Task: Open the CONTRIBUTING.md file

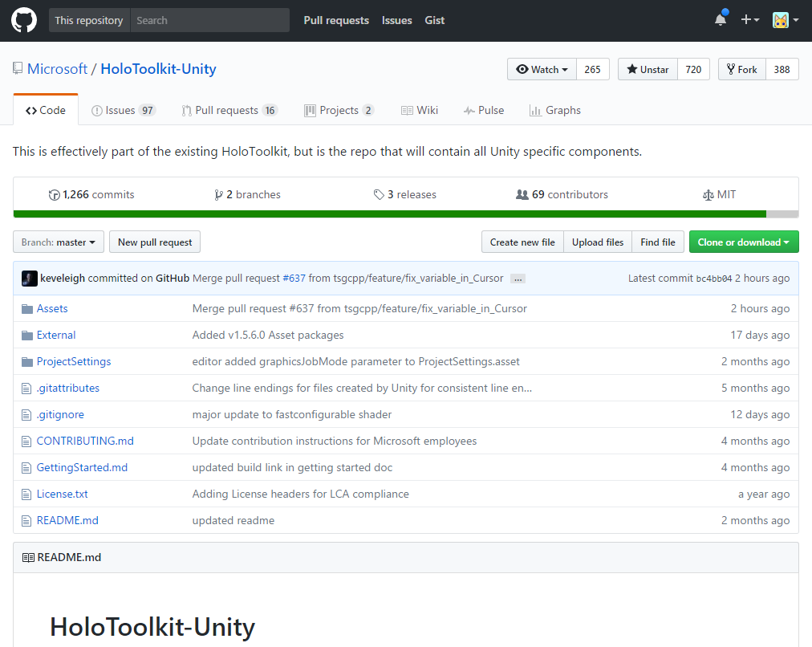Action: pos(85,441)
